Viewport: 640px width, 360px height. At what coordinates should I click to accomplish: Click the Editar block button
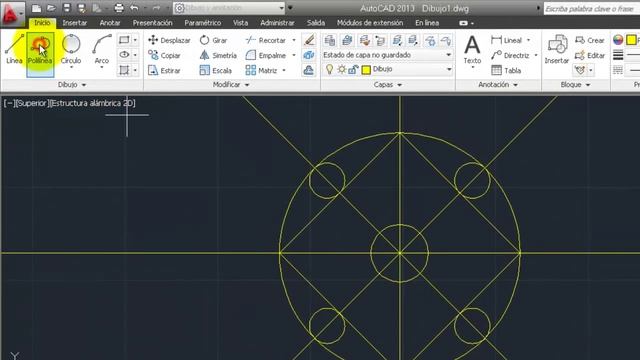pos(590,55)
